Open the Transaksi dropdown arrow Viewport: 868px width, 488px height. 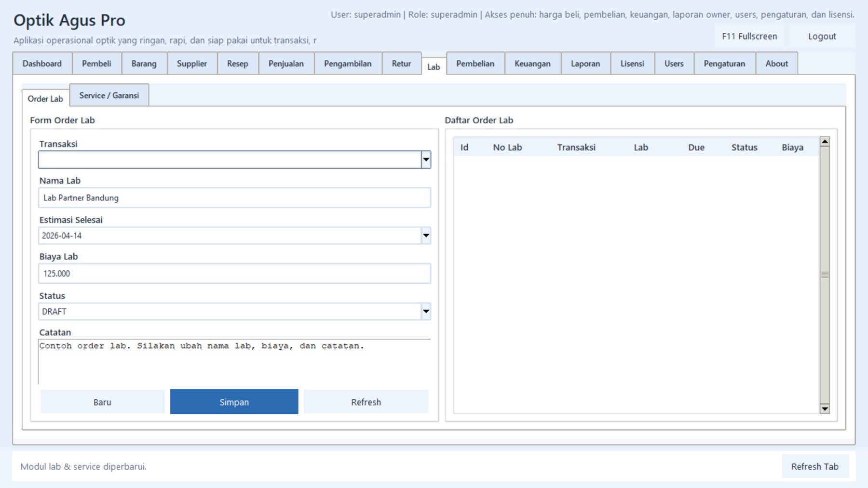425,159
